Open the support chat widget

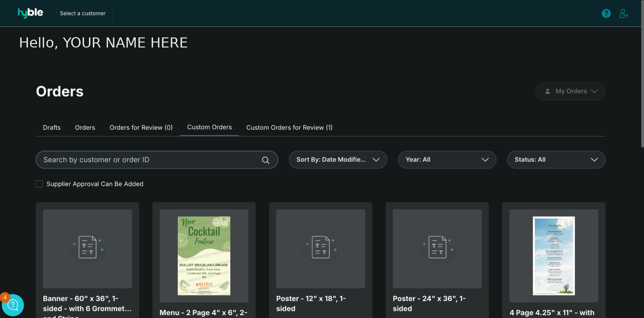tap(13, 305)
